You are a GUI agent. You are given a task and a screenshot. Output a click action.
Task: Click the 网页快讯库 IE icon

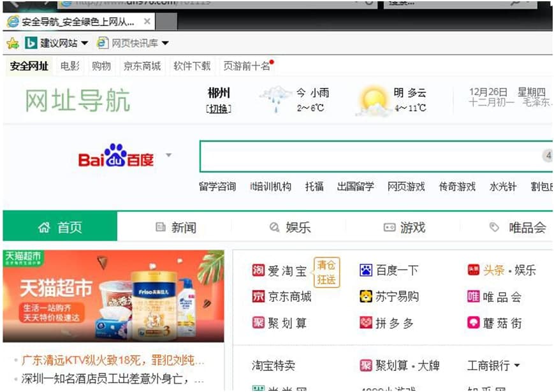pos(103,43)
